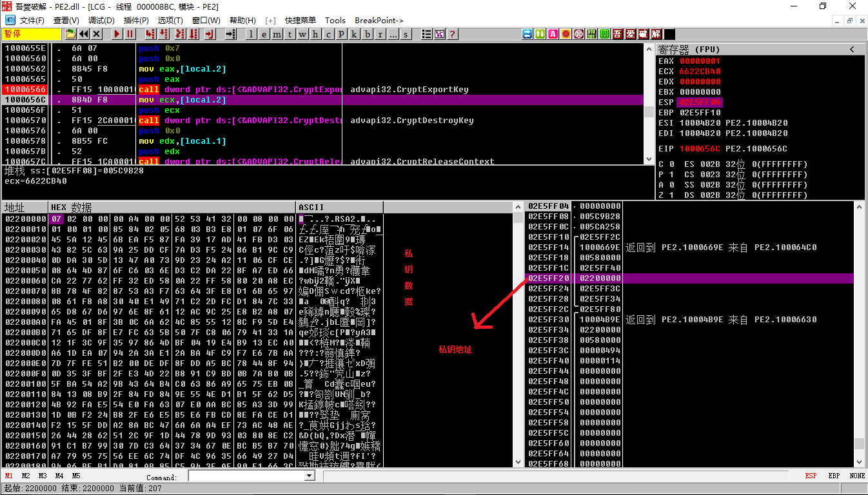
Task: Open the BreakPoint-> menu item
Action: 378,20
